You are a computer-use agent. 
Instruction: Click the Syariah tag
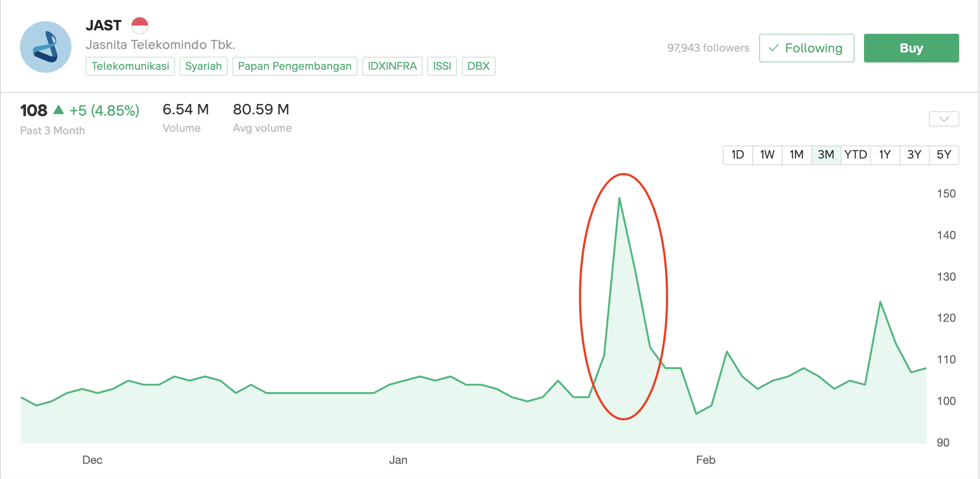203,66
